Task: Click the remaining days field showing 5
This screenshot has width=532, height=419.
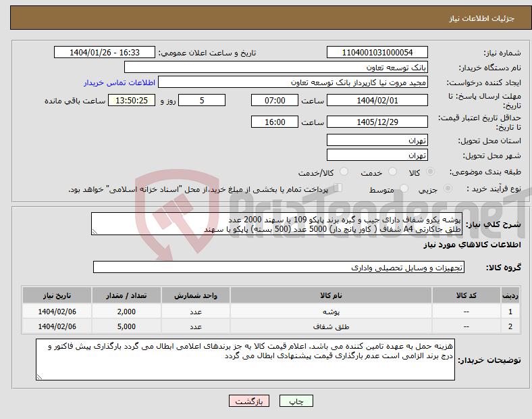Action: [x=202, y=100]
